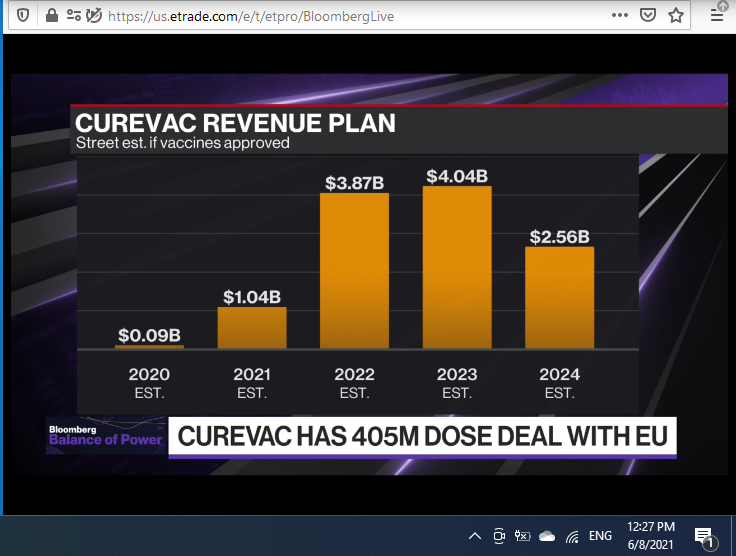Click the $1.04B value label
The image size is (736, 556).
pyautogui.click(x=252, y=297)
